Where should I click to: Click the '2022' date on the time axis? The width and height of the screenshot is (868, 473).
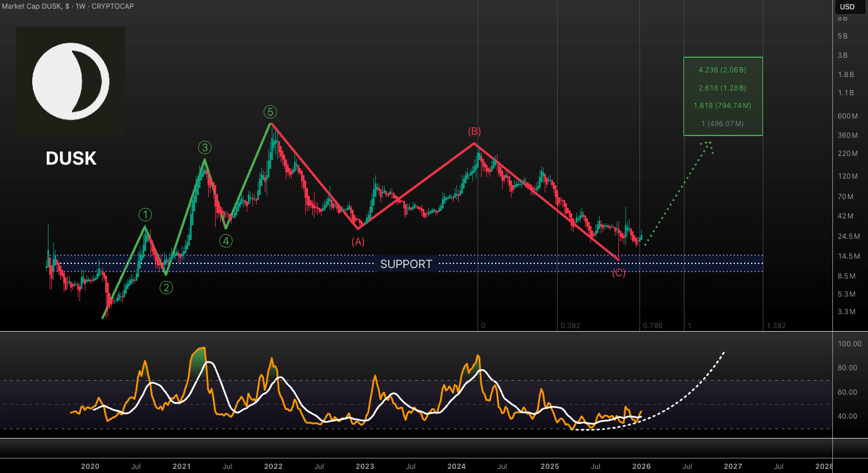click(273, 467)
